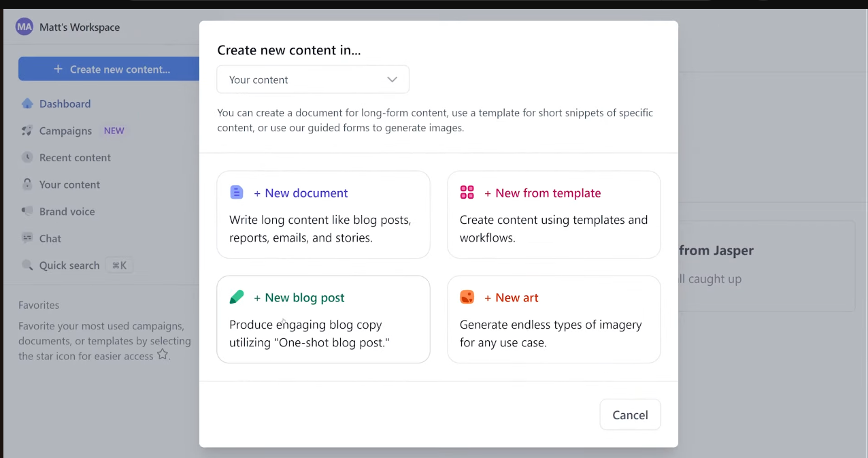Viewport: 868px width, 458px height.
Task: Click the star icon in the Favorites text
Action: coord(162,354)
